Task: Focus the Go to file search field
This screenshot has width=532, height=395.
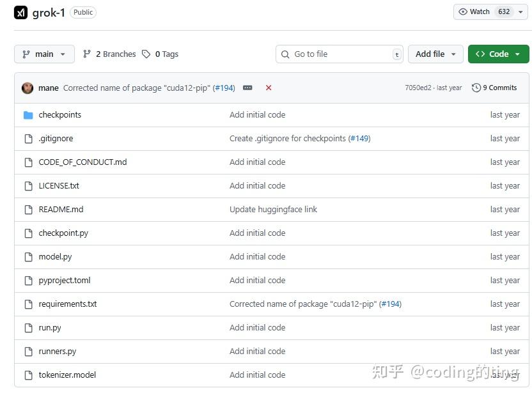Action: tap(340, 54)
